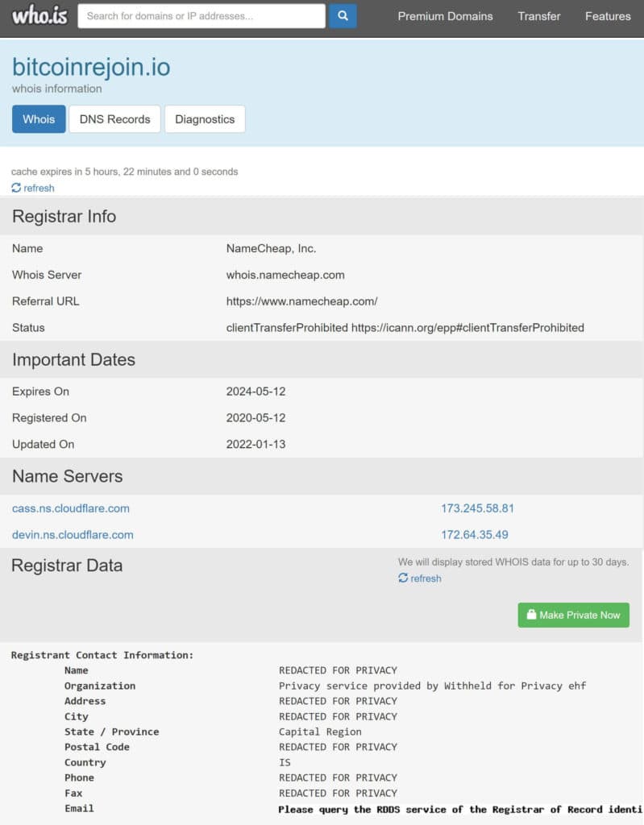This screenshot has width=644, height=825.
Task: Select the Whois Server label
Action: (x=47, y=275)
